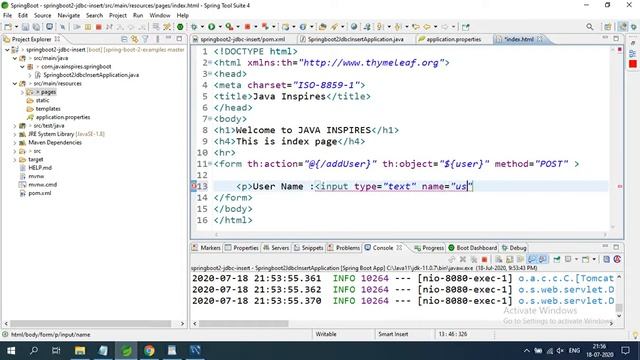The height and width of the screenshot is (360, 640).
Task: Click the Open Console icon
Action: tap(586, 259)
